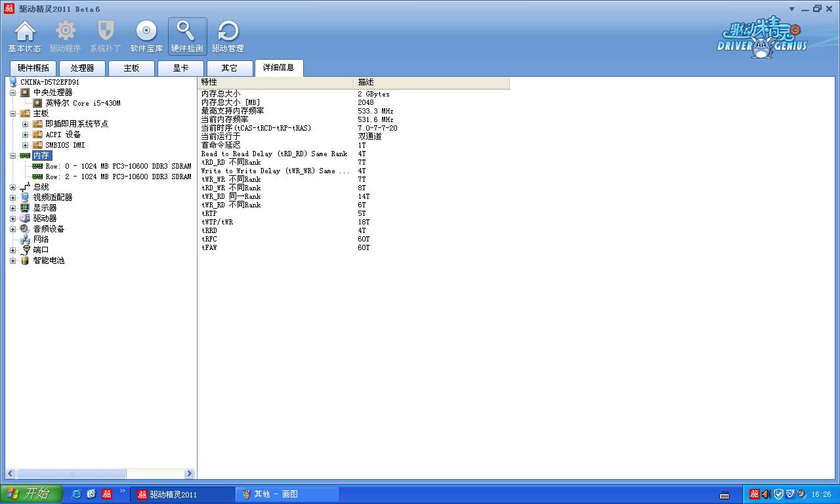This screenshot has width=840, height=504.
Task: Launch Internet Explorer from quick launch
Action: coord(76,494)
